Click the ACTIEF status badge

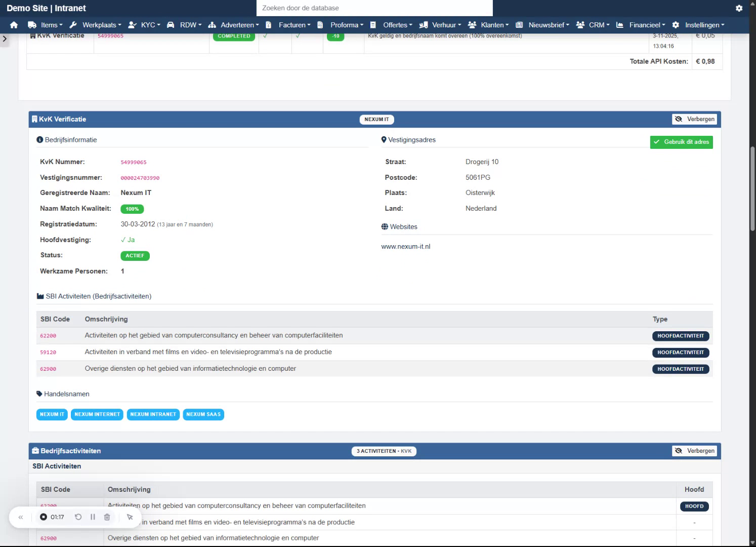pyautogui.click(x=135, y=256)
